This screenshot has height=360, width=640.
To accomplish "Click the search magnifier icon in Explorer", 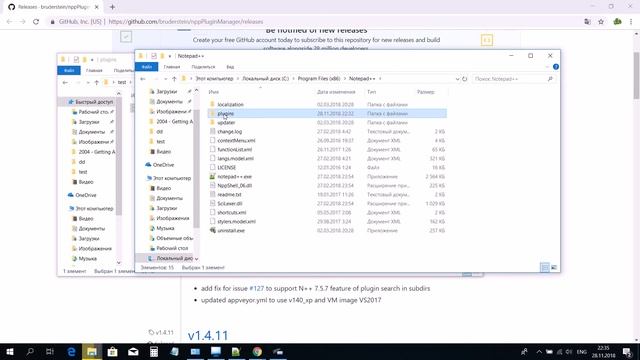I will pos(550,79).
